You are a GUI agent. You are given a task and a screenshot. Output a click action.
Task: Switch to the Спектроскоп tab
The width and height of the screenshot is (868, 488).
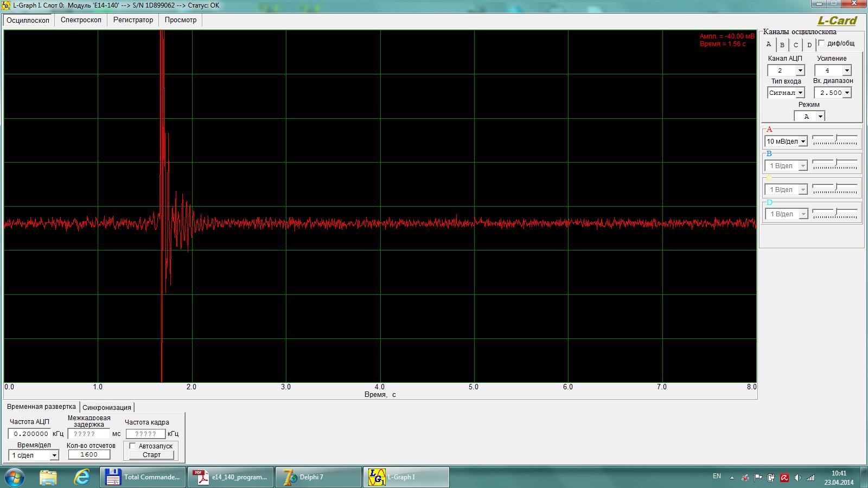81,20
